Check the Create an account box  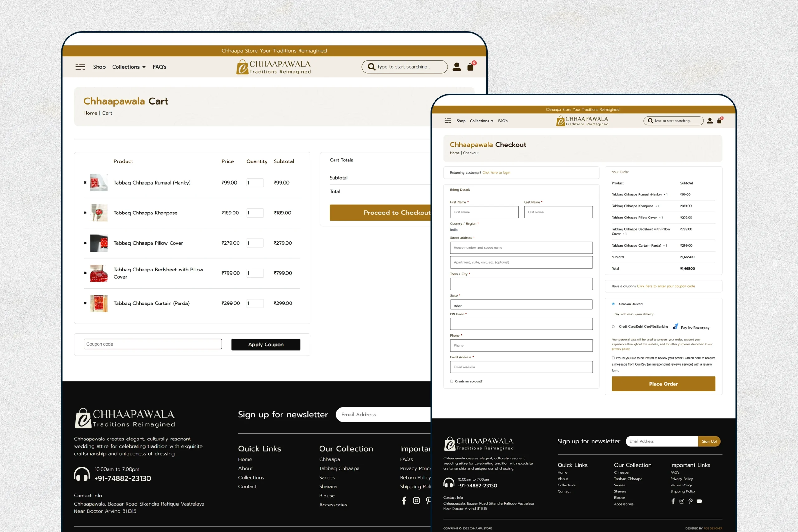pyautogui.click(x=452, y=381)
